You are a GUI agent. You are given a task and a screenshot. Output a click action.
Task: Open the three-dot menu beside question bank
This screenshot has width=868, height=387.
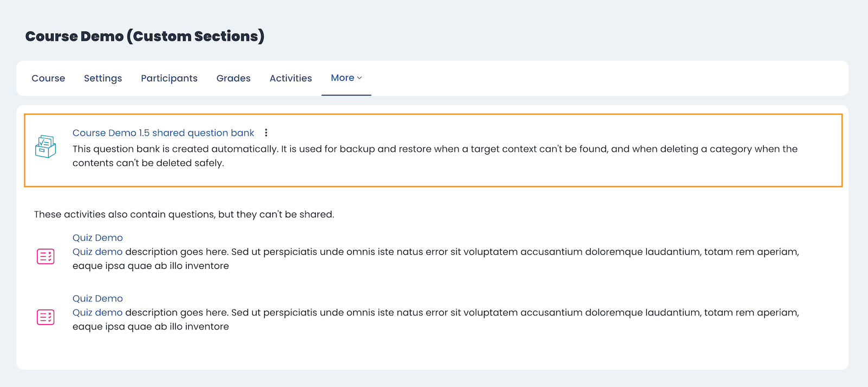pyautogui.click(x=266, y=133)
